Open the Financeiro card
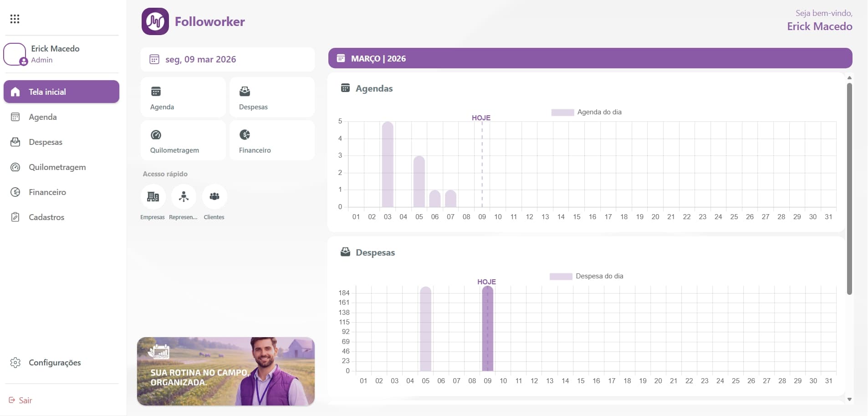Image resolution: width=868 pixels, height=416 pixels. coord(272,141)
